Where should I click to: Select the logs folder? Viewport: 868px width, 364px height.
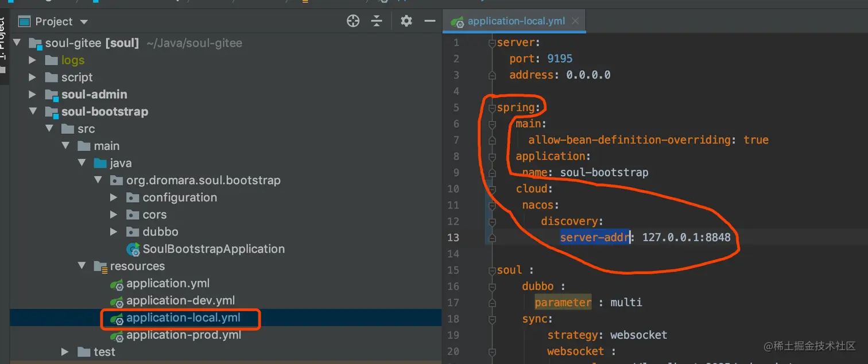tap(73, 60)
